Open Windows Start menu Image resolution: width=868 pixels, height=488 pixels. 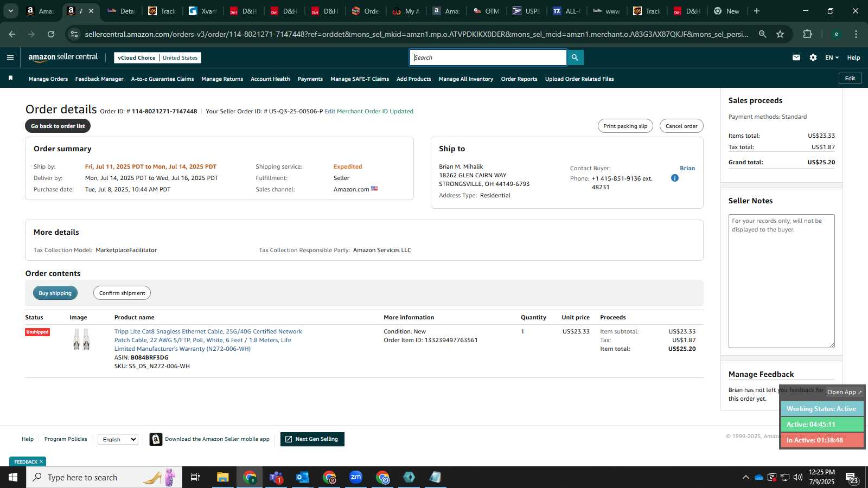pos(13,477)
